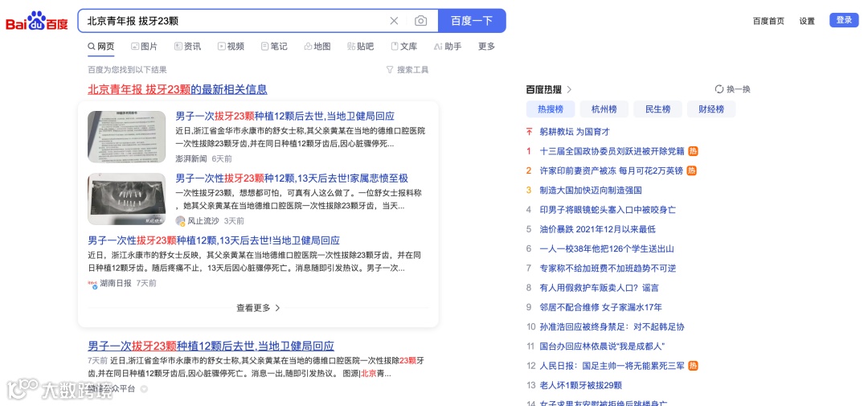Open hot topic 有人用假救护车贩卖人口?谣言

tap(600, 288)
